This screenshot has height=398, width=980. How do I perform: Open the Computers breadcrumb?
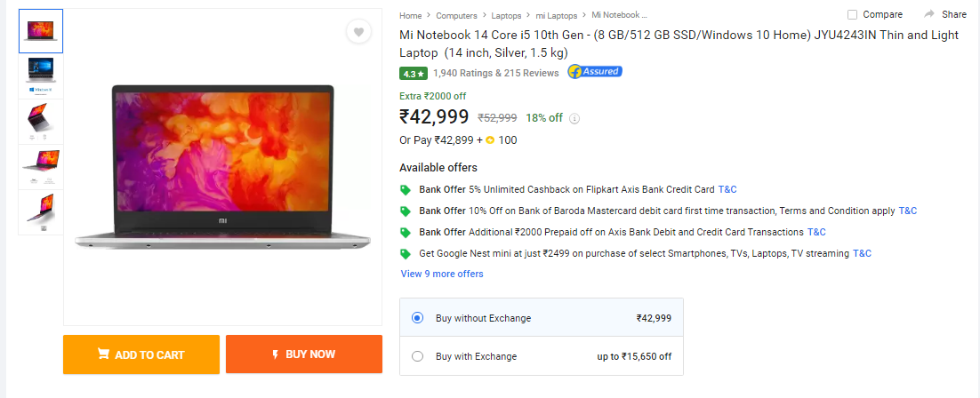click(x=456, y=16)
